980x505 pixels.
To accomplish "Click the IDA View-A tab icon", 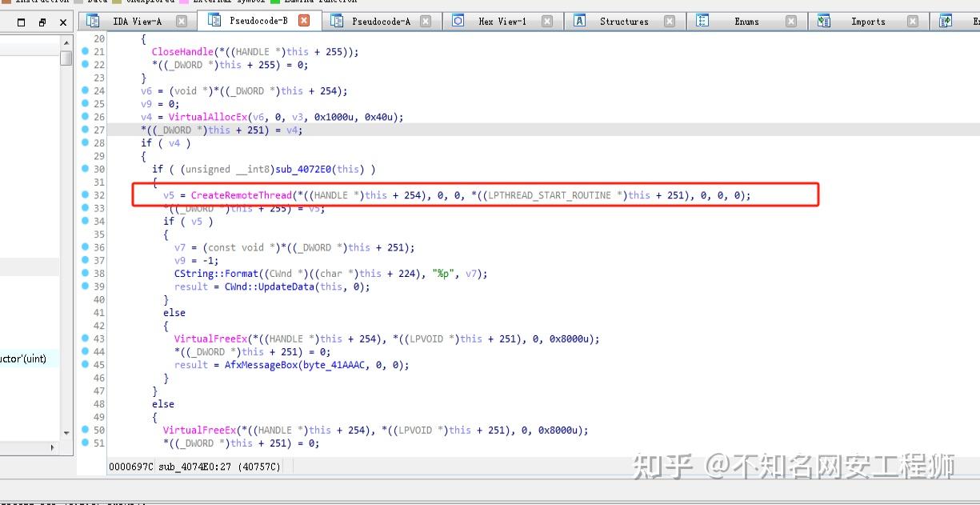I will pyautogui.click(x=93, y=21).
